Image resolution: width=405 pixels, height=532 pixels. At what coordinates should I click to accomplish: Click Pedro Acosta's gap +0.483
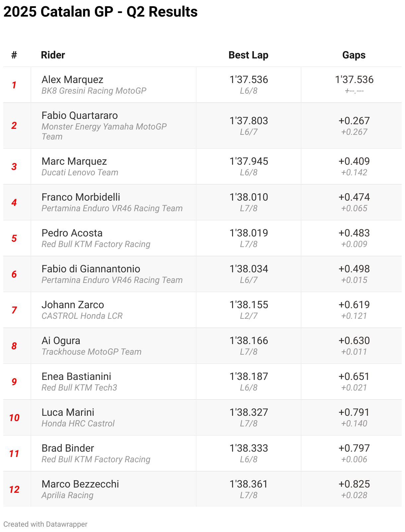[354, 233]
